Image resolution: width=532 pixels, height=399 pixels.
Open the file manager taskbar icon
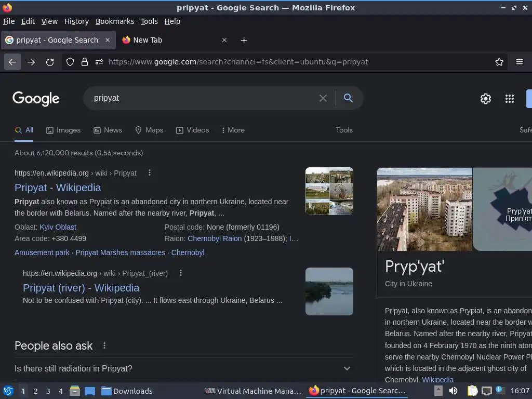(75, 391)
